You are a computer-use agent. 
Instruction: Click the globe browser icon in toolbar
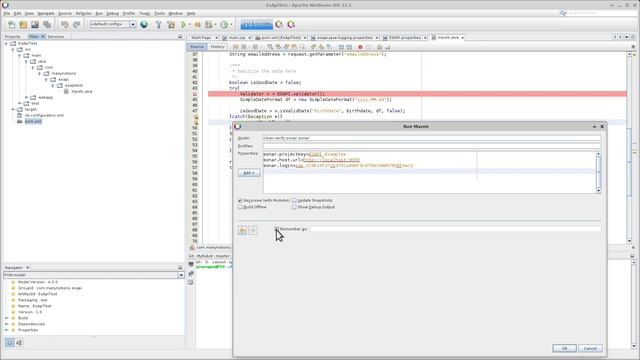[x=144, y=24]
